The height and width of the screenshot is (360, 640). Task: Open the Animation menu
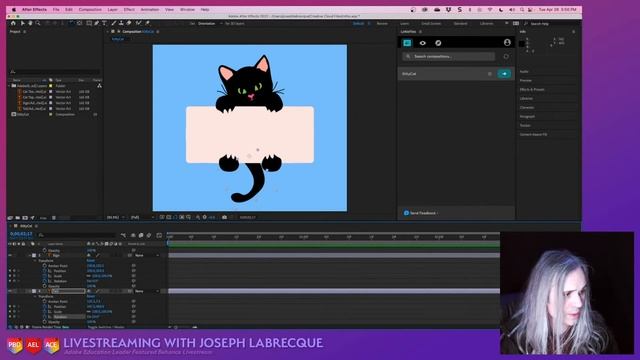[150, 9]
